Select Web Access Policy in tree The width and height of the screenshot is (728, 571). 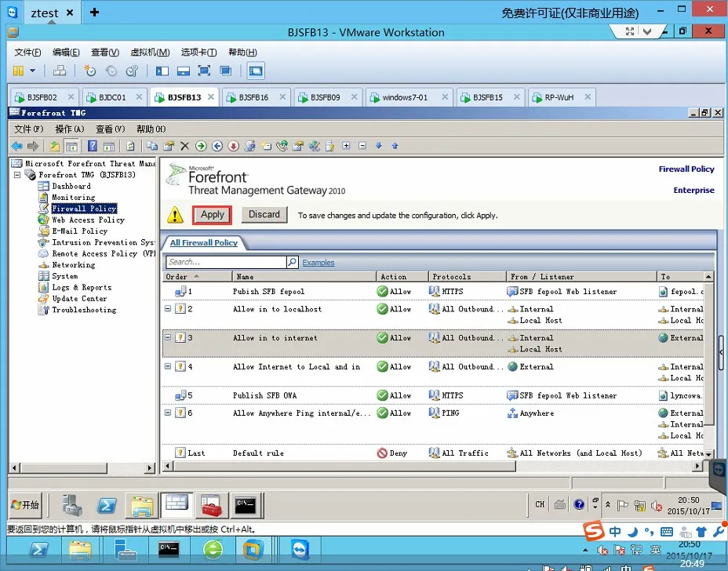pos(88,220)
